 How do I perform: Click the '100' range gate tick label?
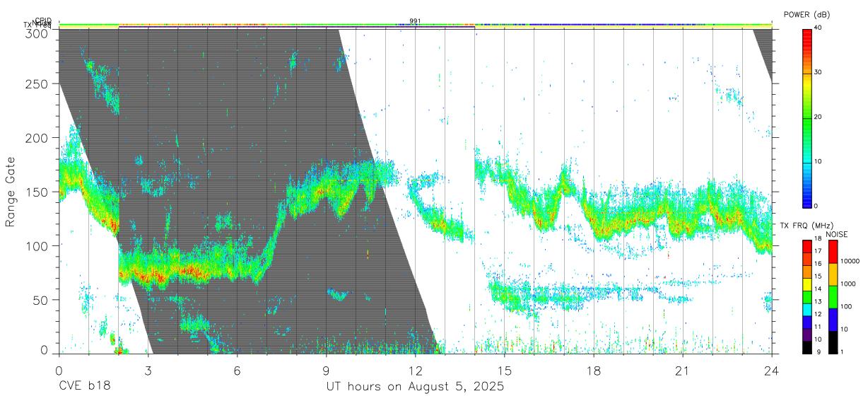[x=36, y=245]
